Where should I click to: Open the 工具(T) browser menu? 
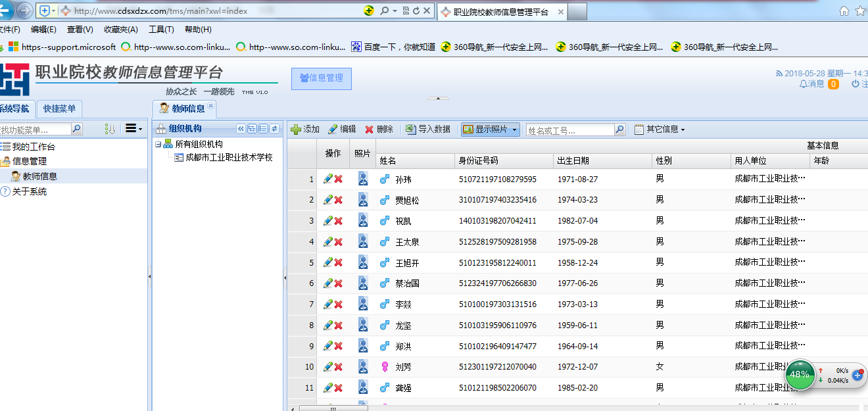point(161,30)
